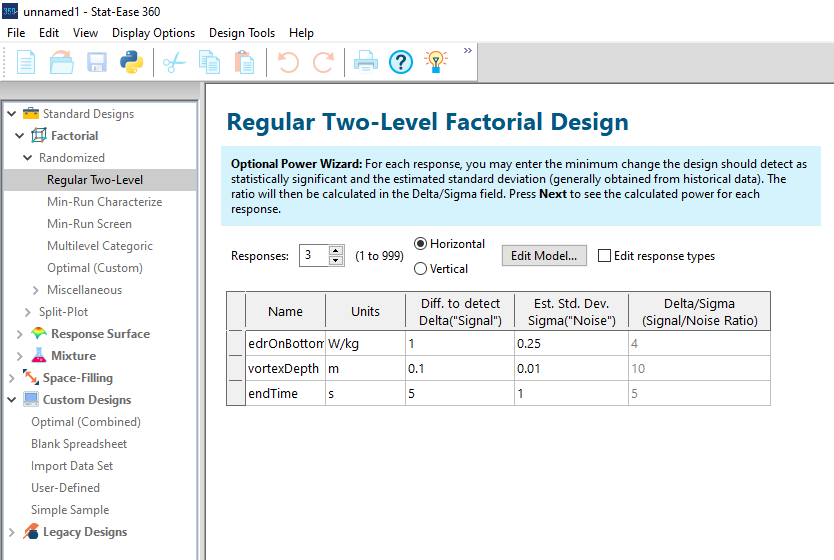Image resolution: width=834 pixels, height=560 pixels.
Task: Open the File menu
Action: tap(16, 33)
